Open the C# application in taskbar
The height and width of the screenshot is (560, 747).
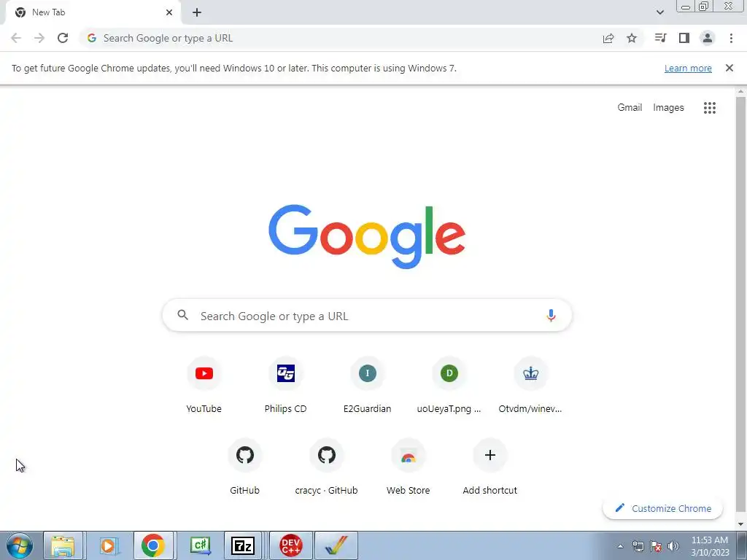pos(200,545)
